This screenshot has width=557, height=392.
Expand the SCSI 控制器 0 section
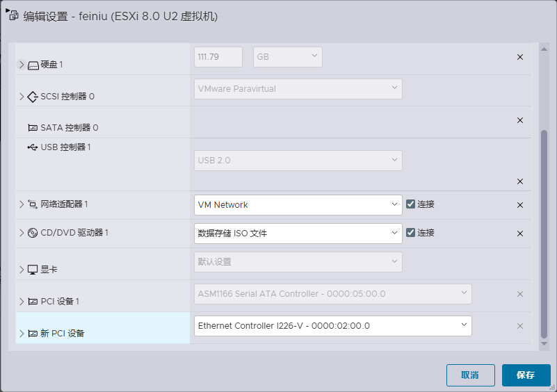pos(21,97)
